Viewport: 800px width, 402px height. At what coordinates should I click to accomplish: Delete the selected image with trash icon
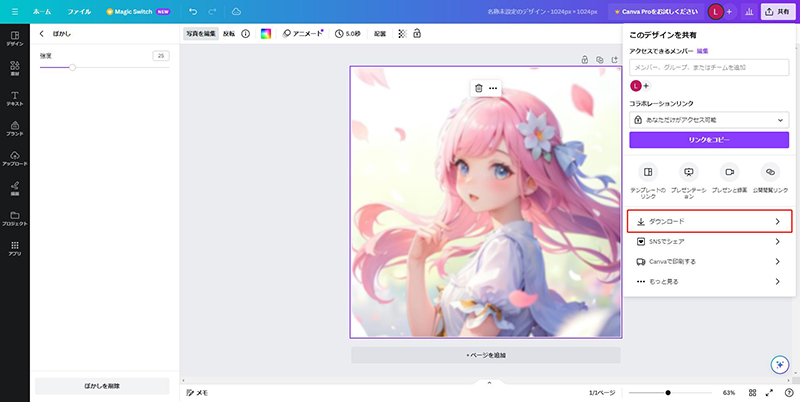[479, 88]
